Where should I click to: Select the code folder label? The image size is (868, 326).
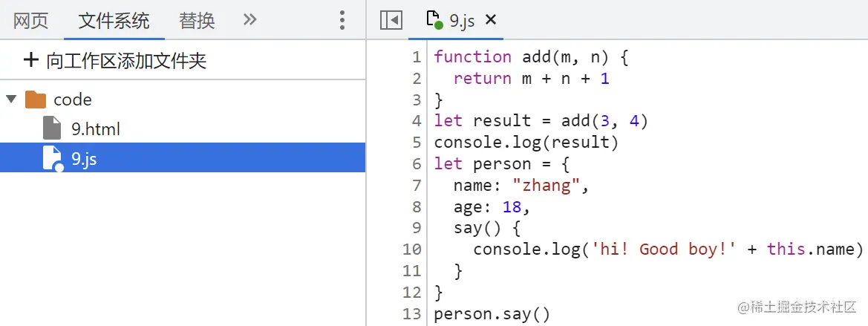coord(73,100)
